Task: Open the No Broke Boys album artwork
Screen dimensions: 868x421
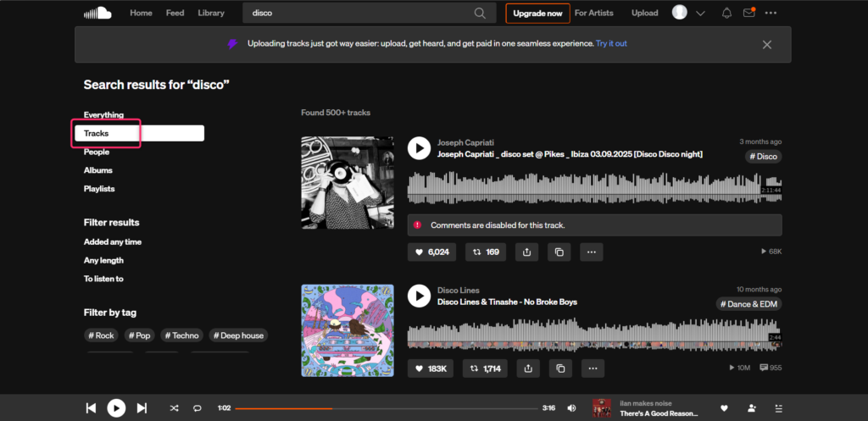Action: click(x=348, y=330)
